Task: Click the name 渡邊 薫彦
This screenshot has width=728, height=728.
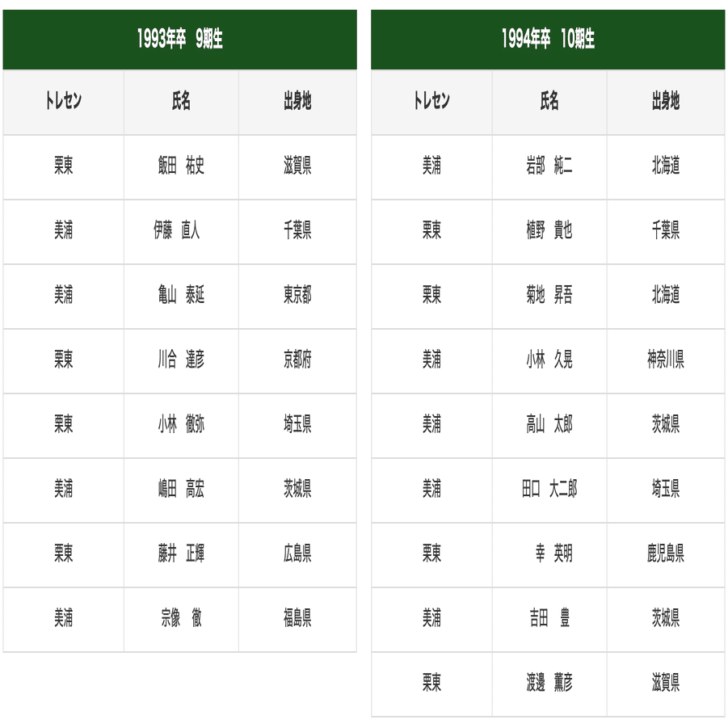Action: point(549,682)
